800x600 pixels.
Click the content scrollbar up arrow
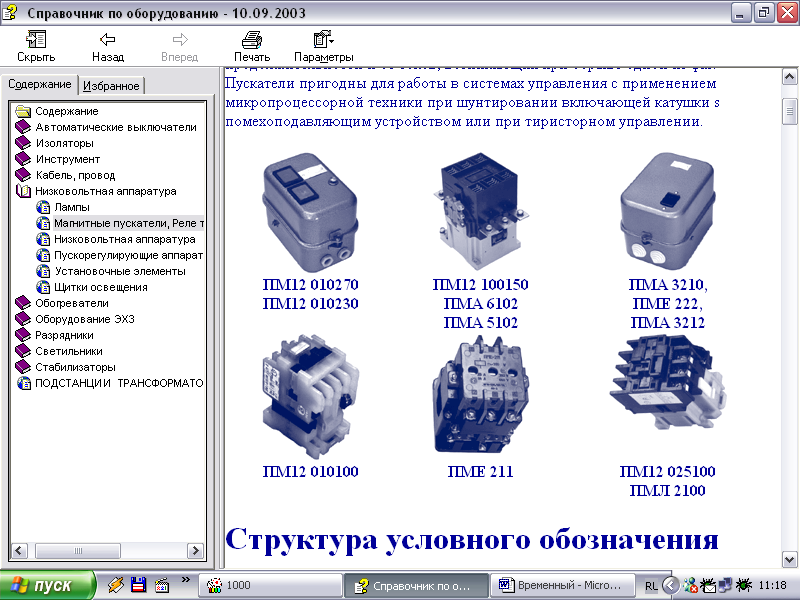pyautogui.click(x=789, y=77)
